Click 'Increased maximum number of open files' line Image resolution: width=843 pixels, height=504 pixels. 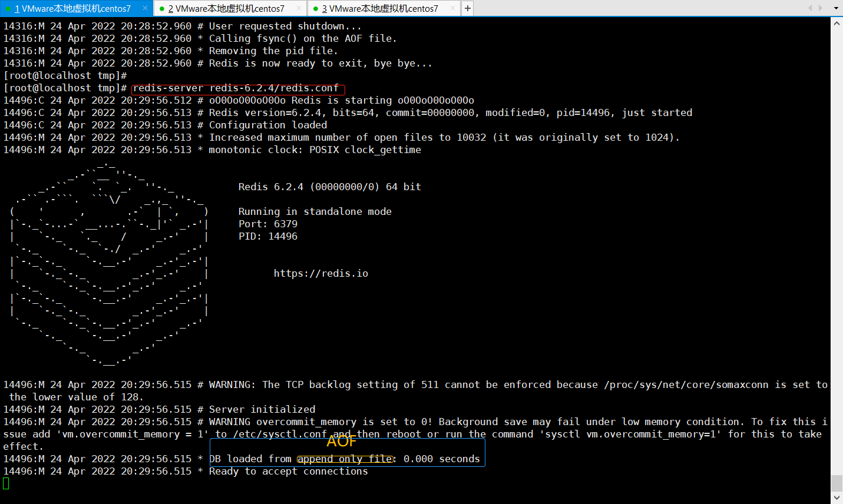[342, 137]
